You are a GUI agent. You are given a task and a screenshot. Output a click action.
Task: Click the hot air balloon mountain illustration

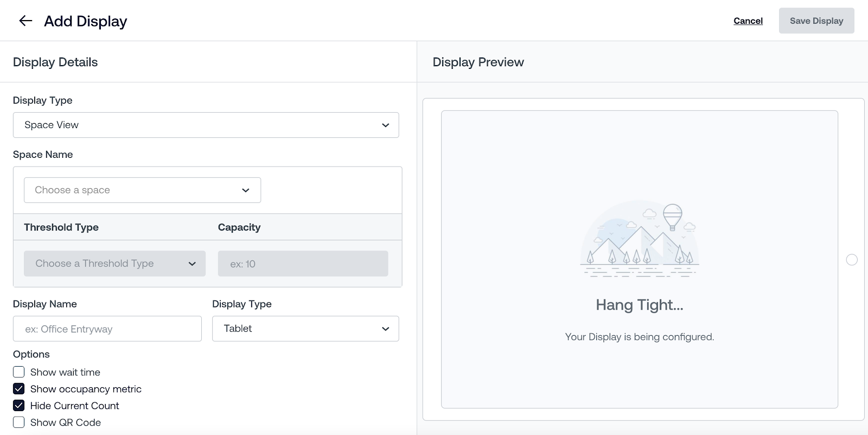[640, 239]
